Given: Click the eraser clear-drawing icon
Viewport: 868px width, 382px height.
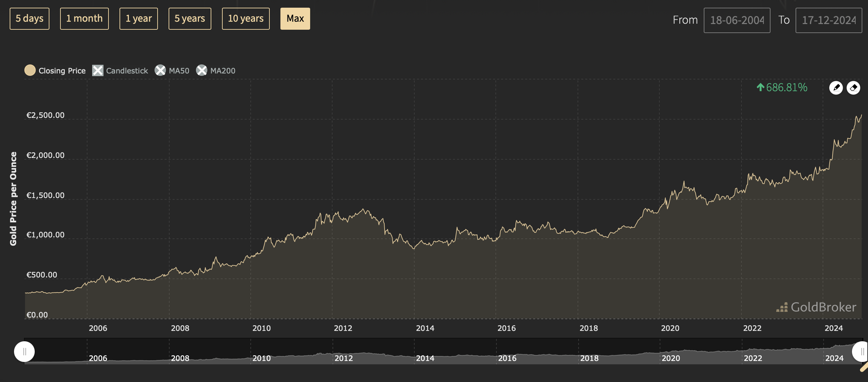Looking at the screenshot, I should tap(853, 88).
